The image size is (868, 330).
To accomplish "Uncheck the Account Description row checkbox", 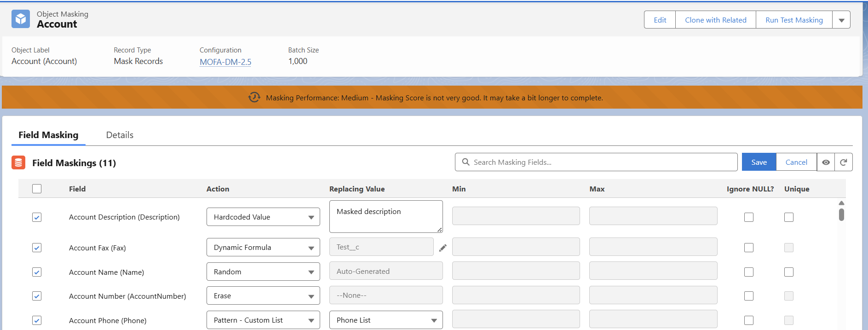I will tap(37, 217).
